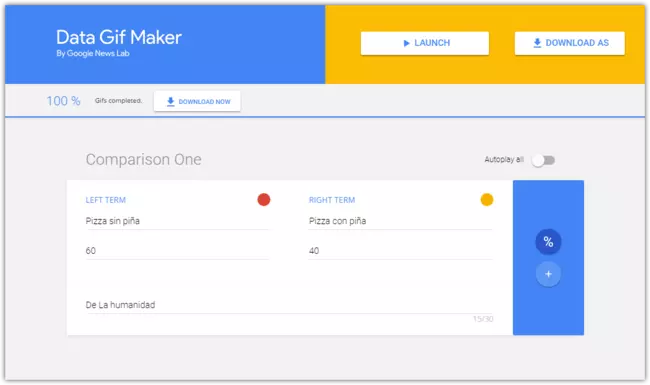Edit the left term 'Pizza sin piña' field

(x=177, y=221)
